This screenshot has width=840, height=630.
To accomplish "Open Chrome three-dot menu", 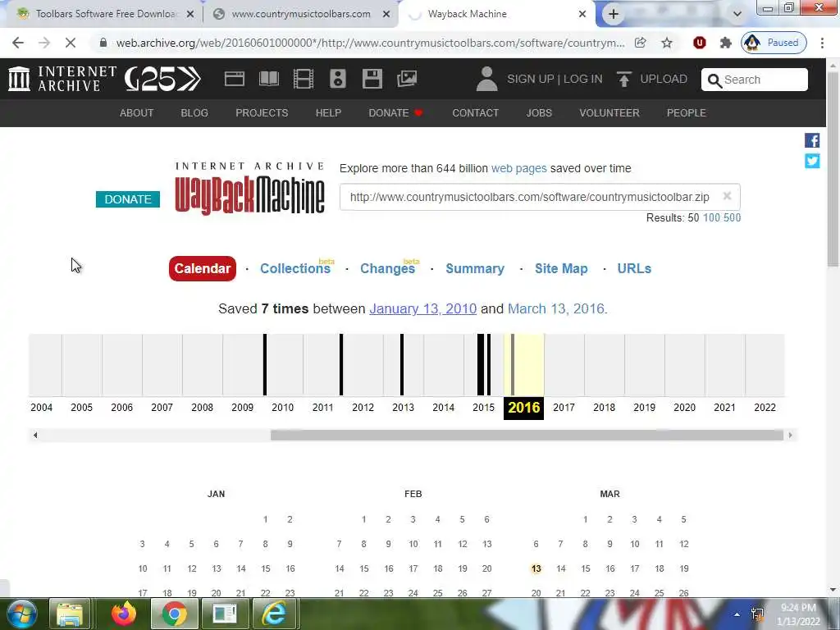I will pyautogui.click(x=822, y=43).
